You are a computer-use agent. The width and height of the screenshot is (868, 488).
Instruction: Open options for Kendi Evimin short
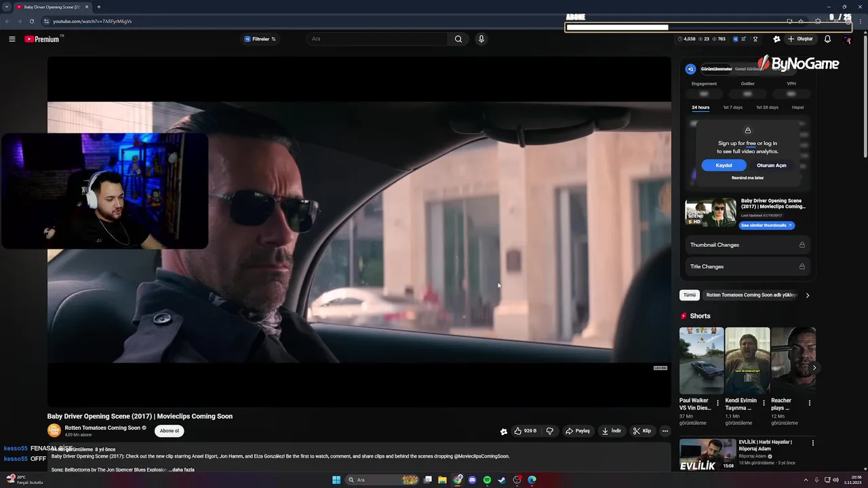(x=764, y=403)
